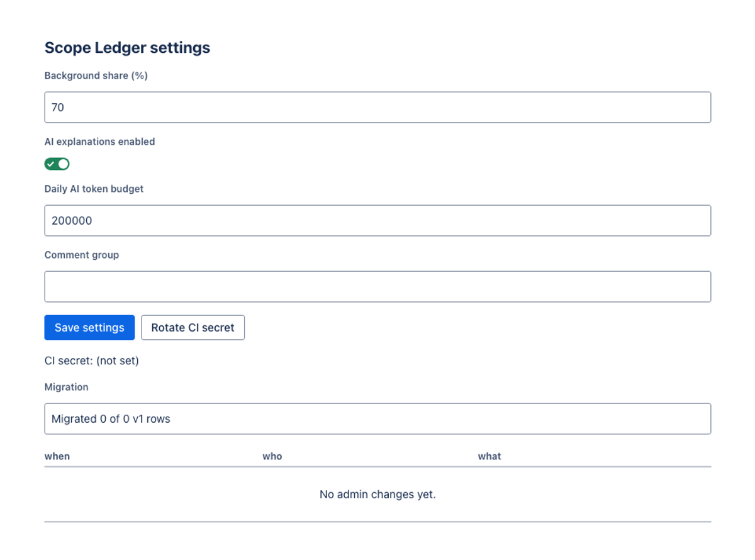Image resolution: width=755 pixels, height=560 pixels.
Task: Click the Background share (%) input field
Action: [x=377, y=108]
